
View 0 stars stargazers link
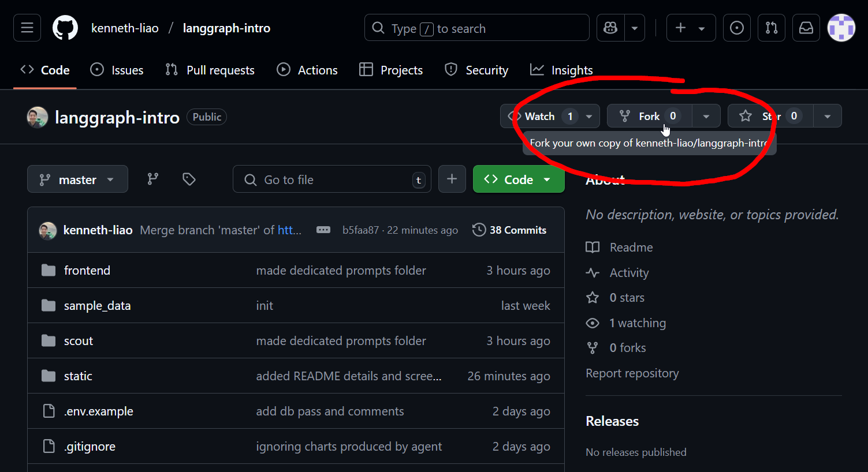pos(616,298)
